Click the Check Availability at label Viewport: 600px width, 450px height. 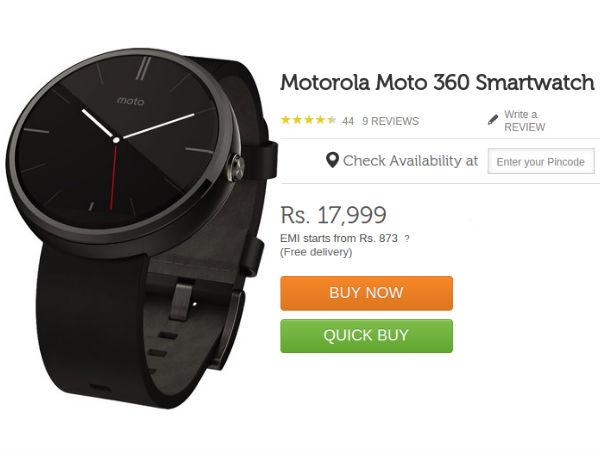pos(411,161)
